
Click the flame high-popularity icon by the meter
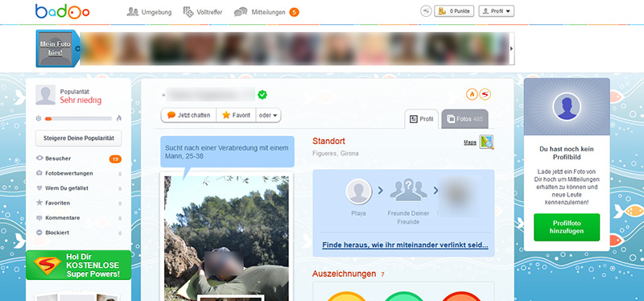pos(118,118)
